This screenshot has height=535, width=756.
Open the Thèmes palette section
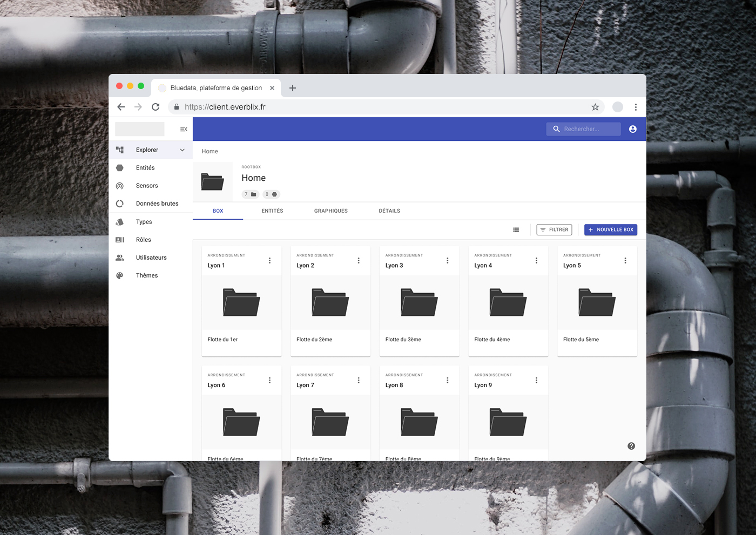tap(146, 275)
